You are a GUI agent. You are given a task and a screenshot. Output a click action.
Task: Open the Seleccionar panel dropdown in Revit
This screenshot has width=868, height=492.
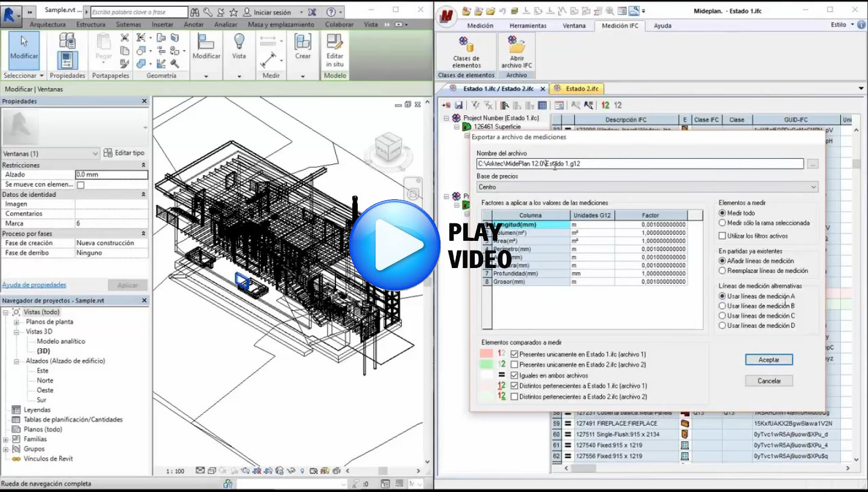coord(24,75)
